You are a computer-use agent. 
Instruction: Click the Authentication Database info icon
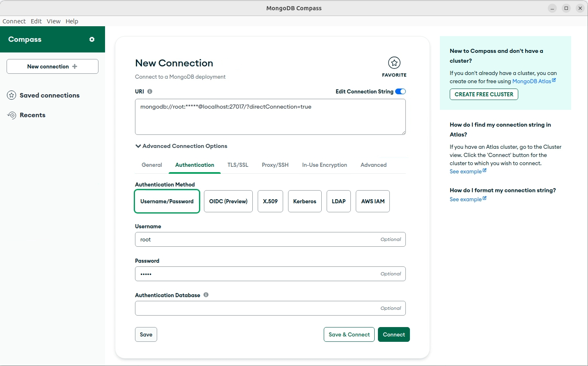[x=206, y=295]
